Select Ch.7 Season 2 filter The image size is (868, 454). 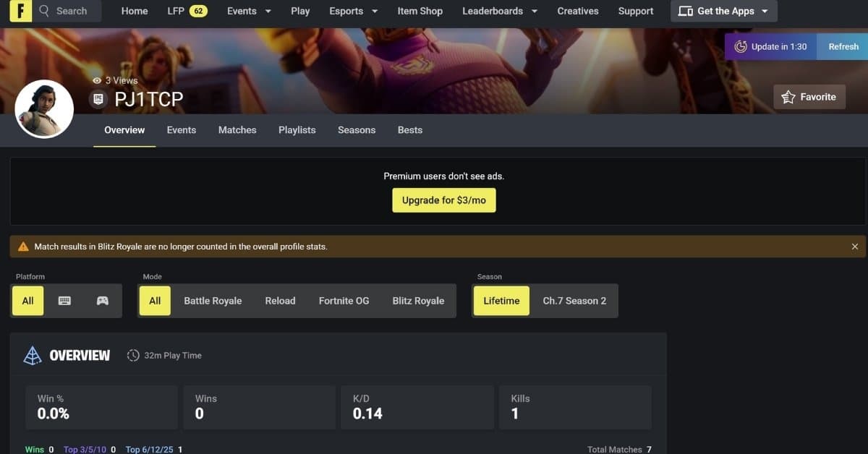pos(574,301)
